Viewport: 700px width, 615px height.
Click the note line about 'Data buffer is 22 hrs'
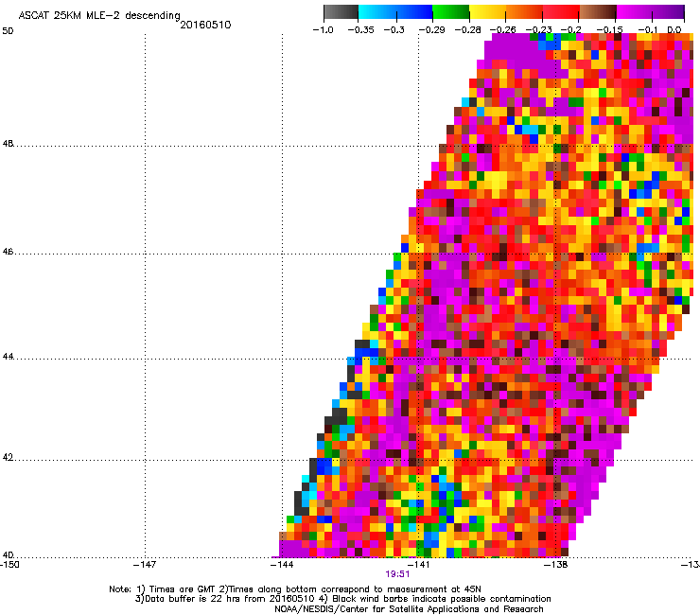[x=342, y=599]
